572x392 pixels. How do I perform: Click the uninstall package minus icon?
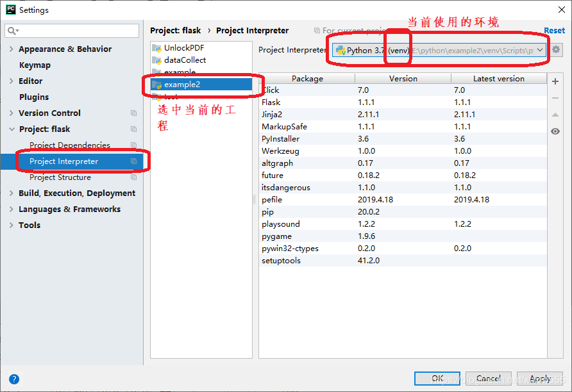[555, 98]
